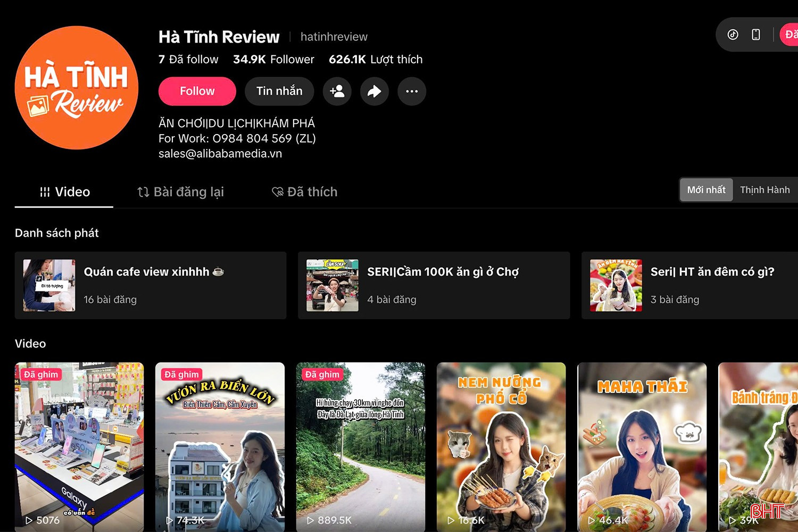Open the Đã thích tab
This screenshot has height=532, width=798.
click(x=305, y=192)
